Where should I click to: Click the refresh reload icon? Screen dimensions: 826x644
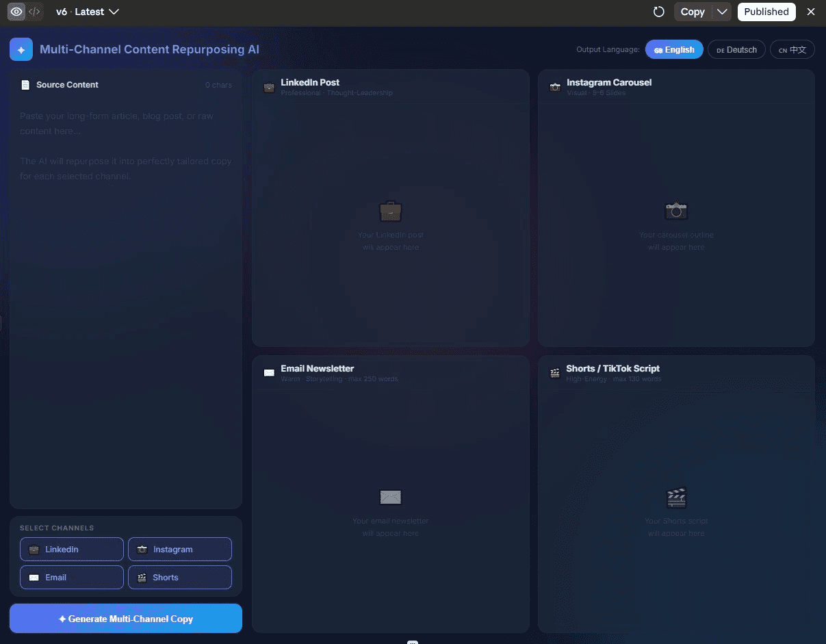[x=658, y=12]
